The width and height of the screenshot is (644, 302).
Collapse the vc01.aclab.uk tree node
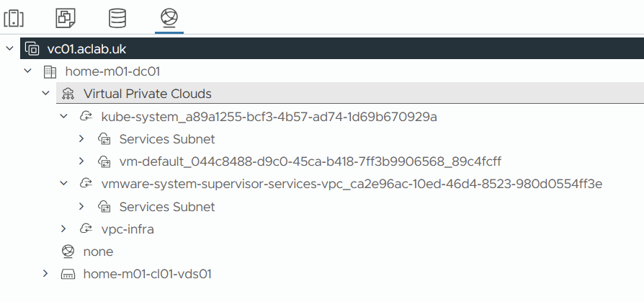click(x=9, y=49)
